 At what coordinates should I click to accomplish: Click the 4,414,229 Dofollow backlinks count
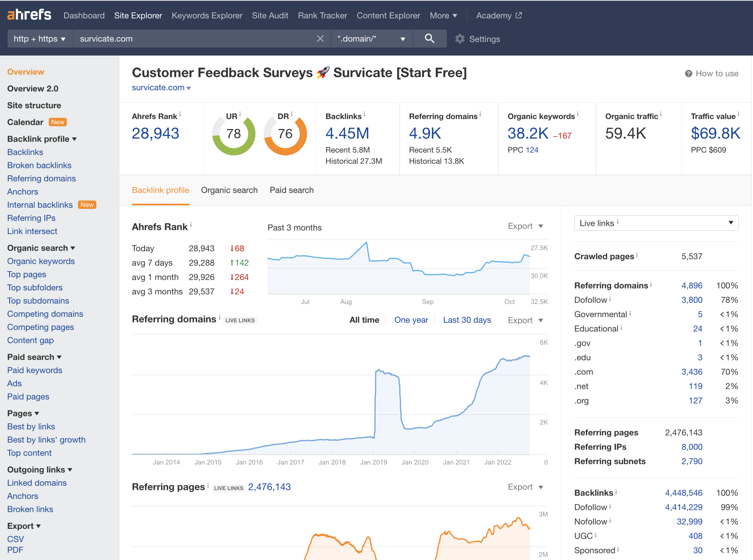pos(683,507)
